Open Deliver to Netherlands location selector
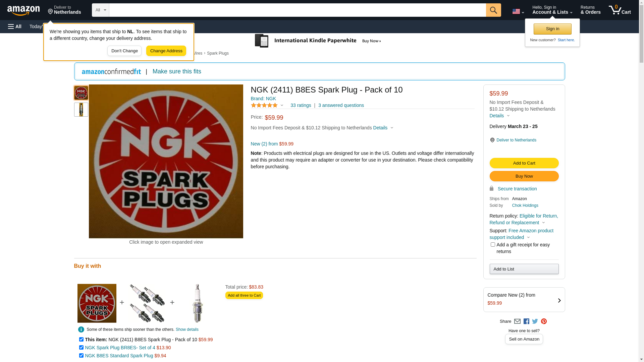Screen dimensions: 644x362 (x=64, y=10)
